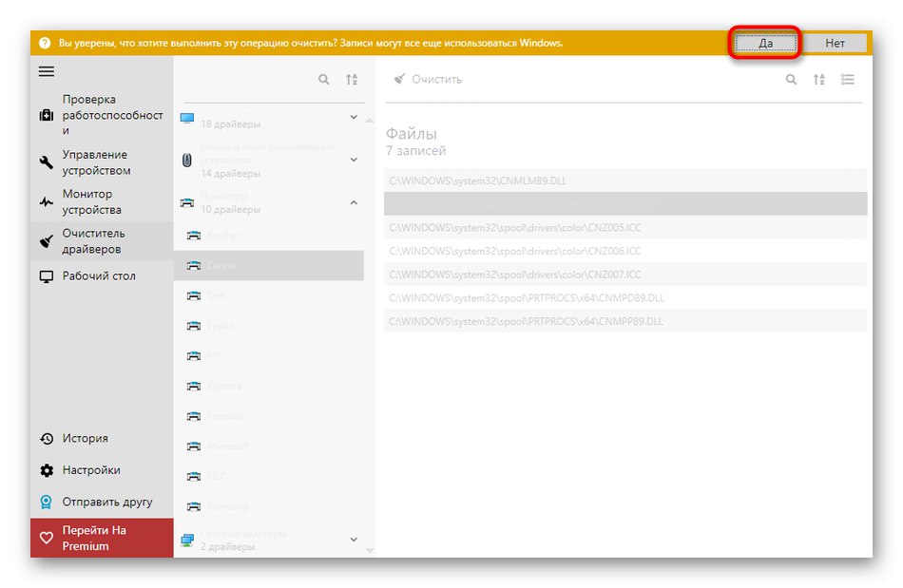Open Рабочий стол section
Screen dimensions: 903x588
click(x=102, y=276)
